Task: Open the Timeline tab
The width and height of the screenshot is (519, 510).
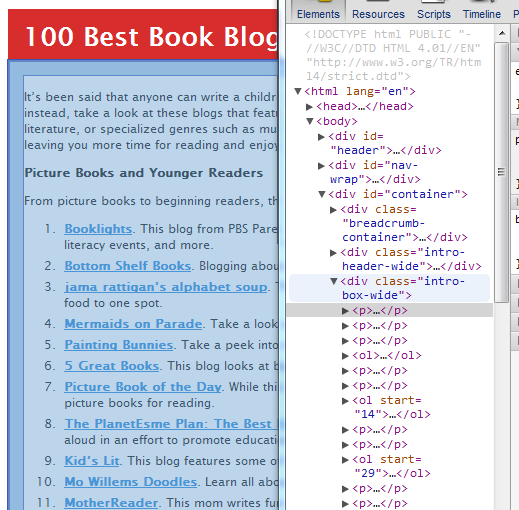Action: click(482, 14)
